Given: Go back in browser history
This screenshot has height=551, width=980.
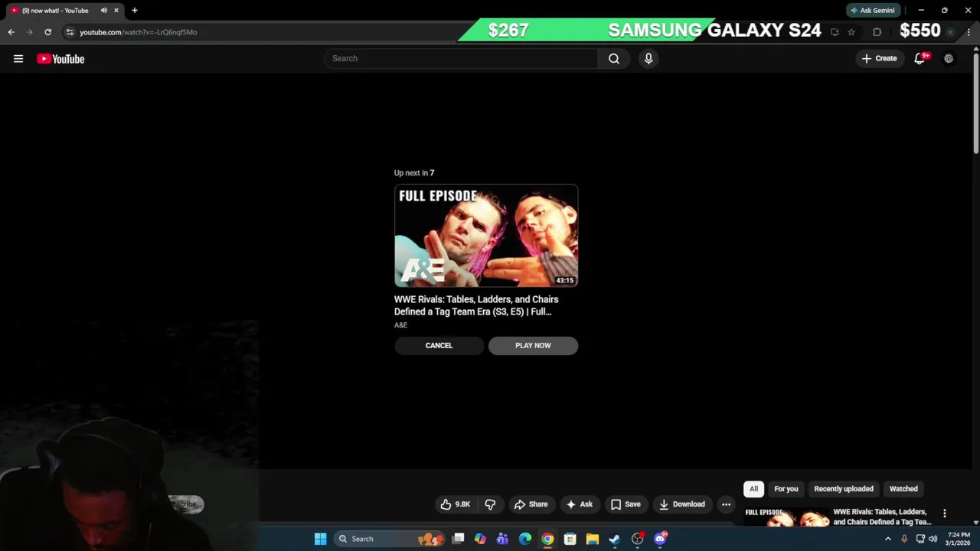Looking at the screenshot, I should 11,32.
